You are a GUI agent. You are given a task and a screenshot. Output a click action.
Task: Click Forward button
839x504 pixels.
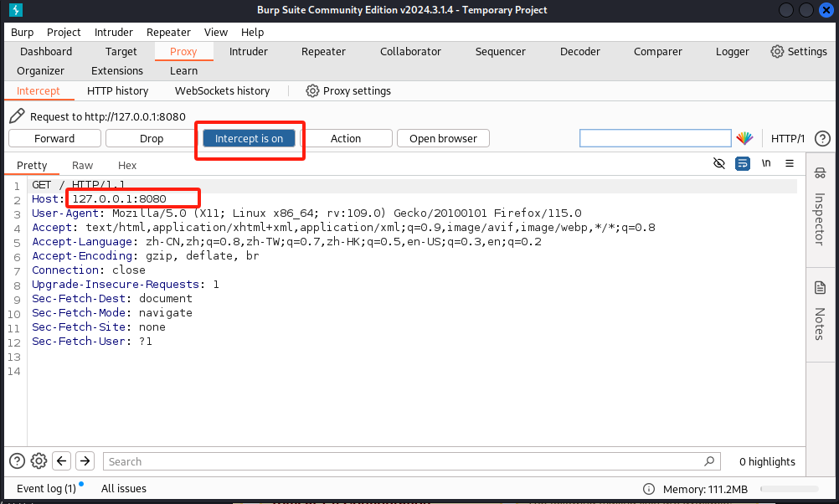54,139
